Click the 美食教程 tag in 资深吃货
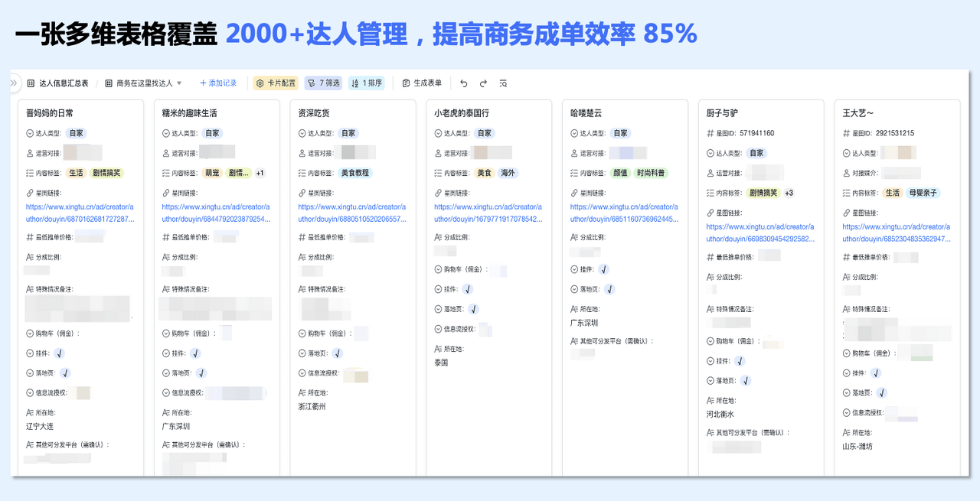Screen dimensions: 980x501 point(354,173)
